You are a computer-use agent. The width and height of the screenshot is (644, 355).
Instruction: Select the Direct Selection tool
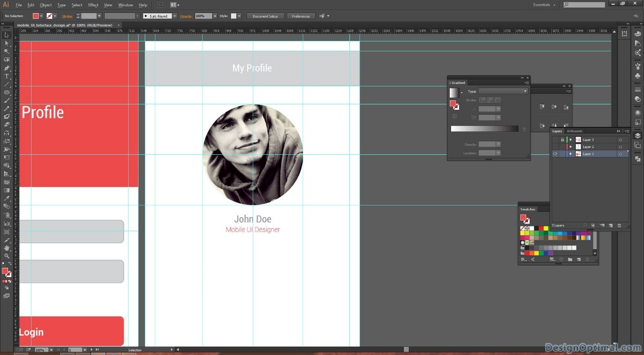[x=7, y=44]
